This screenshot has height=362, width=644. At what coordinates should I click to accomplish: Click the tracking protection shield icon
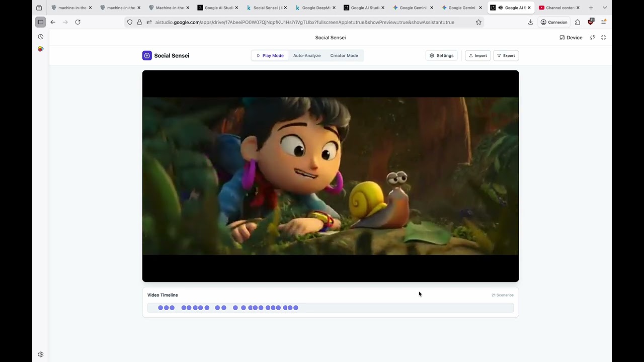point(130,22)
